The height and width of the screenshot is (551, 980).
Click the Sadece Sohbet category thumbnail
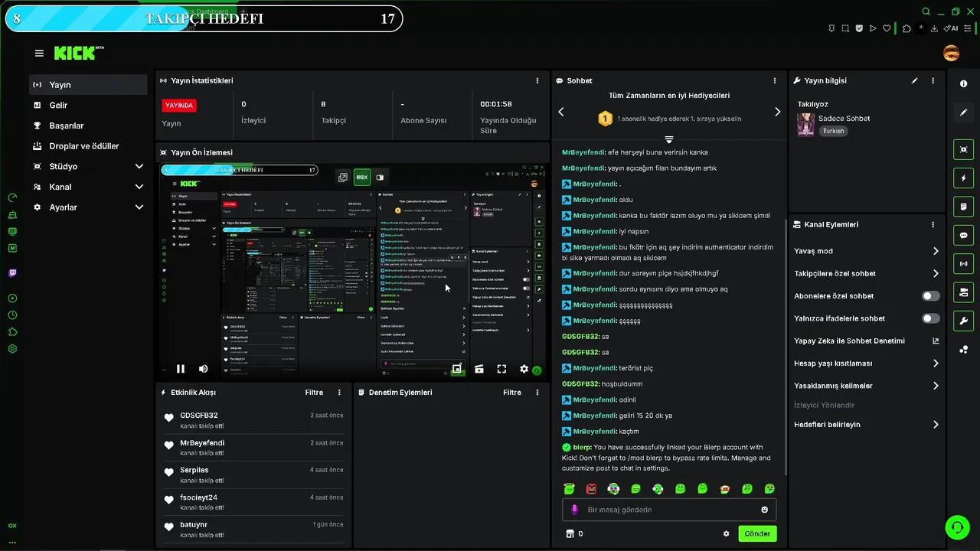(805, 125)
